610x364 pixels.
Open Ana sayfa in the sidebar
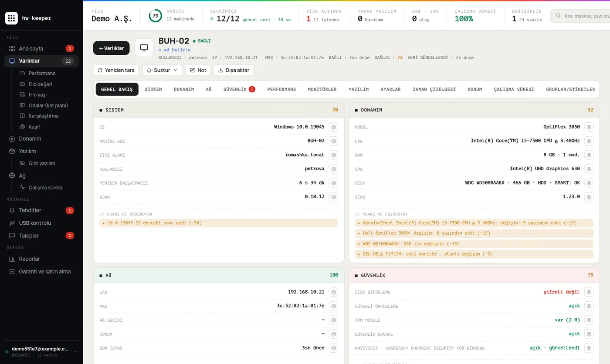pos(41,48)
